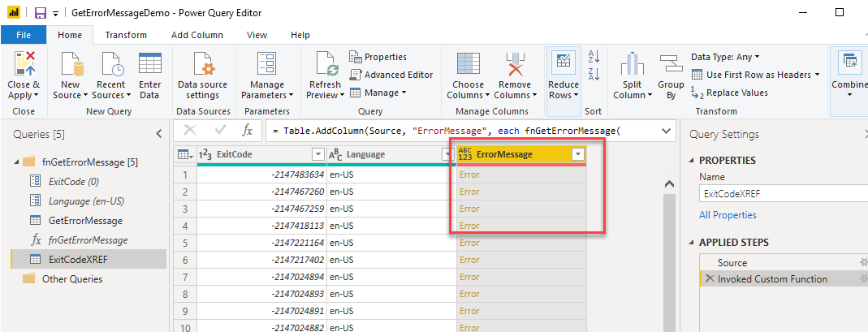Open All Properties link
Image resolution: width=868 pixels, height=332 pixels.
coord(728,215)
